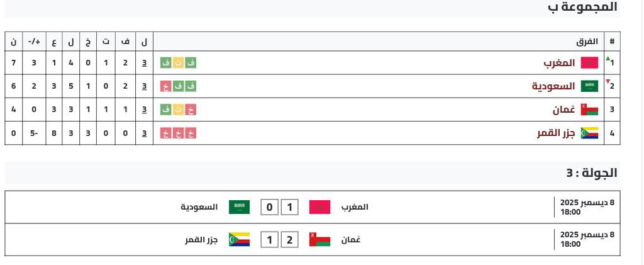Click the points column header ن
This screenshot has height=265, width=644.
coord(14,42)
